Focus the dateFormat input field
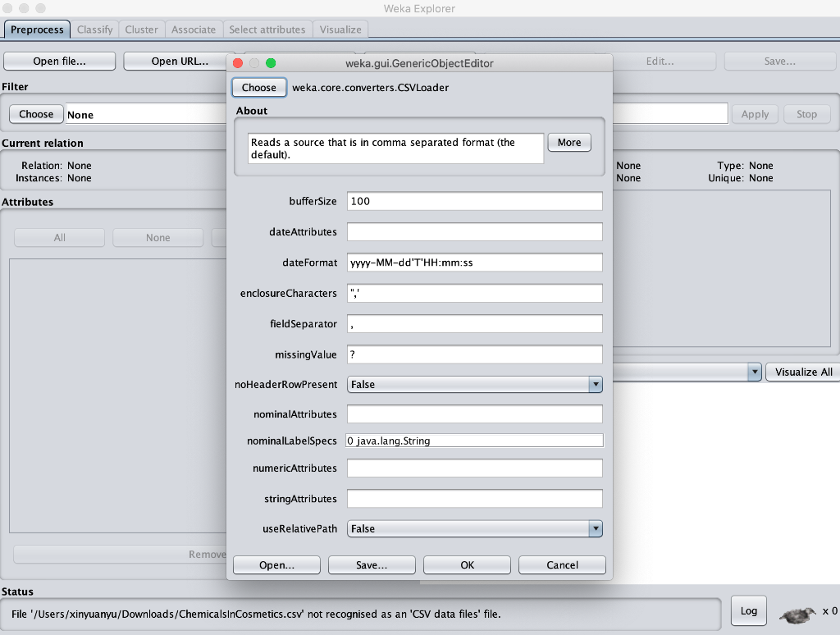The height and width of the screenshot is (635, 840). 475,262
